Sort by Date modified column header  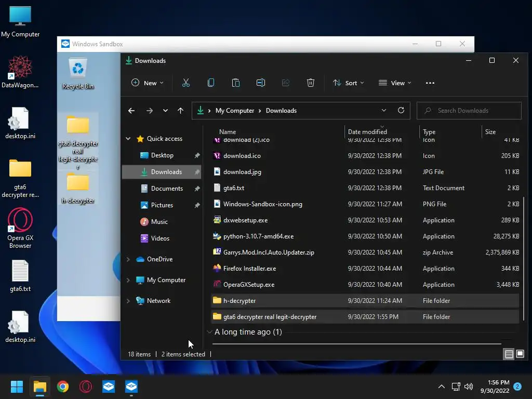click(367, 131)
